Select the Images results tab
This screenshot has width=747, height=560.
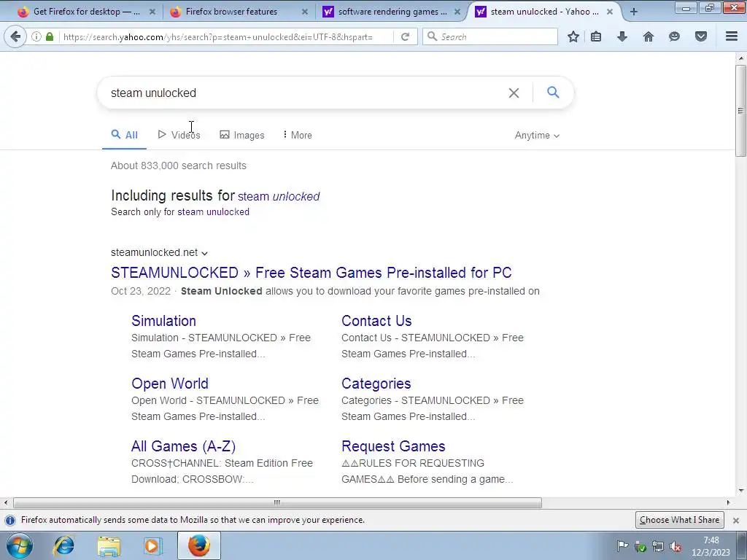click(x=242, y=135)
